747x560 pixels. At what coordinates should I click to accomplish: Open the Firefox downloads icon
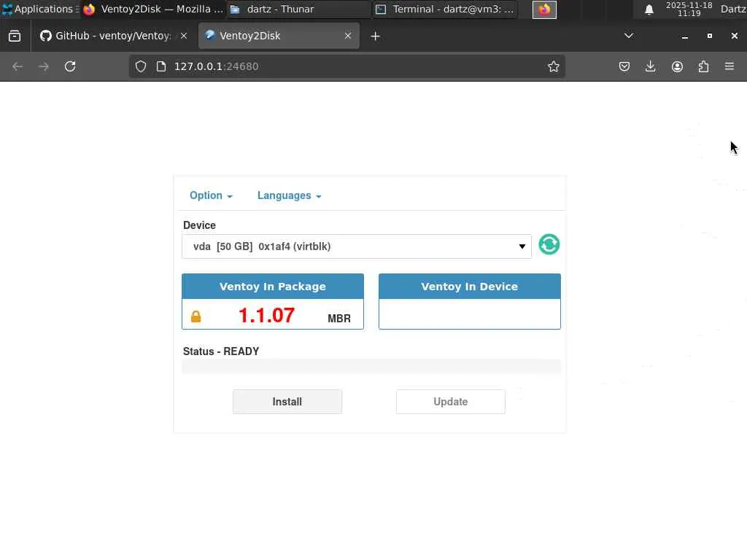point(650,66)
